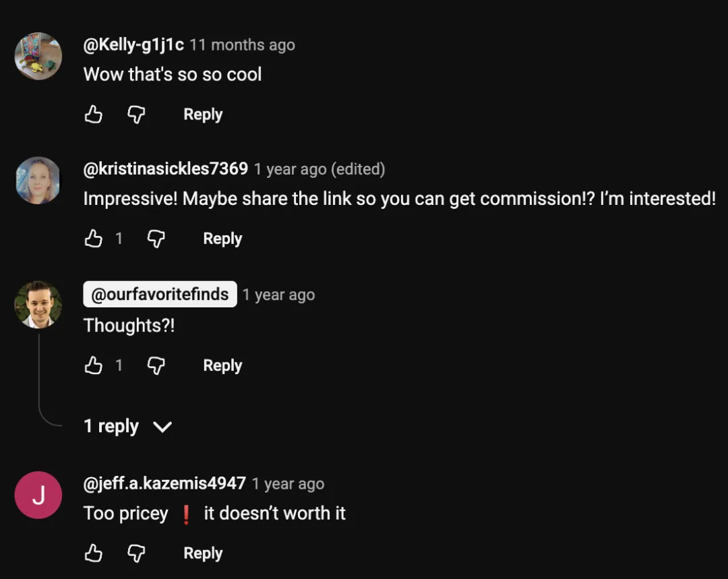The height and width of the screenshot is (579, 728).
Task: Click the chevron next to 1 reply
Action: click(x=162, y=427)
